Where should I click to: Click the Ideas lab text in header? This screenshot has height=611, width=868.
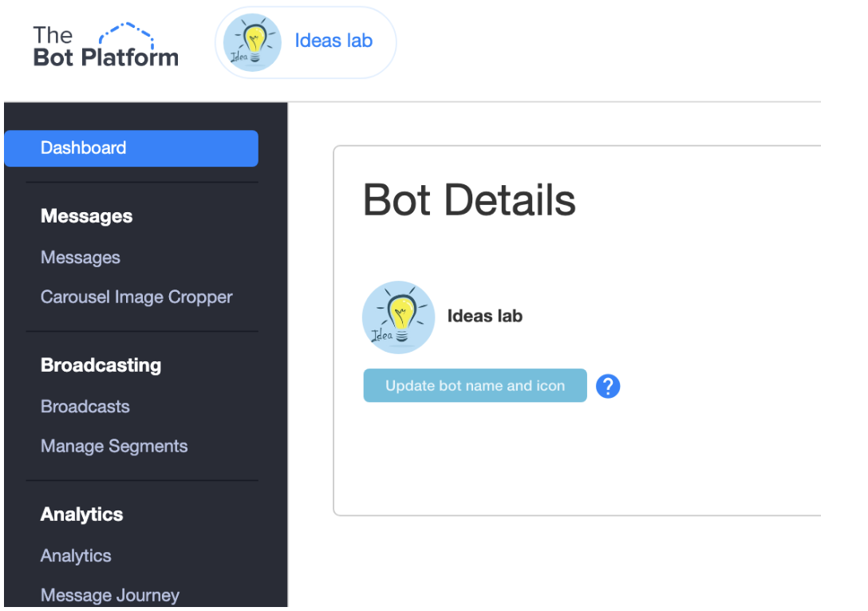click(x=333, y=41)
